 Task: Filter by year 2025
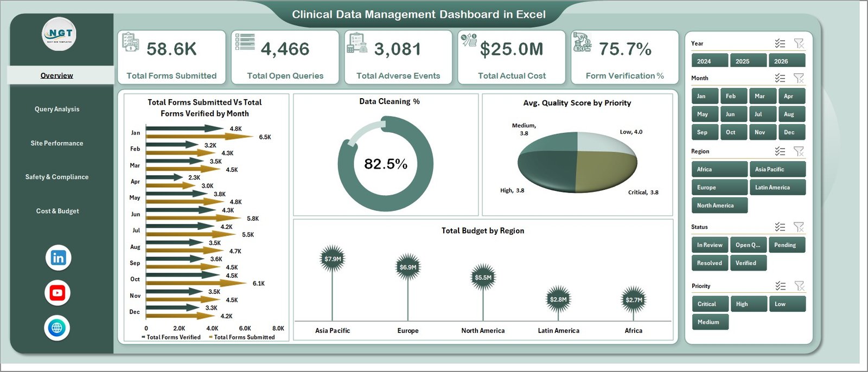click(x=748, y=61)
